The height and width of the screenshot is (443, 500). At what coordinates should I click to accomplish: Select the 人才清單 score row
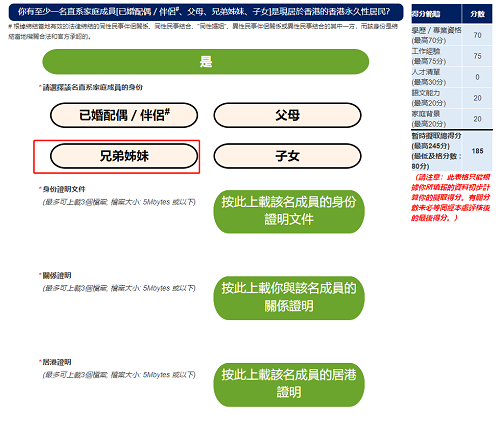[x=452, y=77]
